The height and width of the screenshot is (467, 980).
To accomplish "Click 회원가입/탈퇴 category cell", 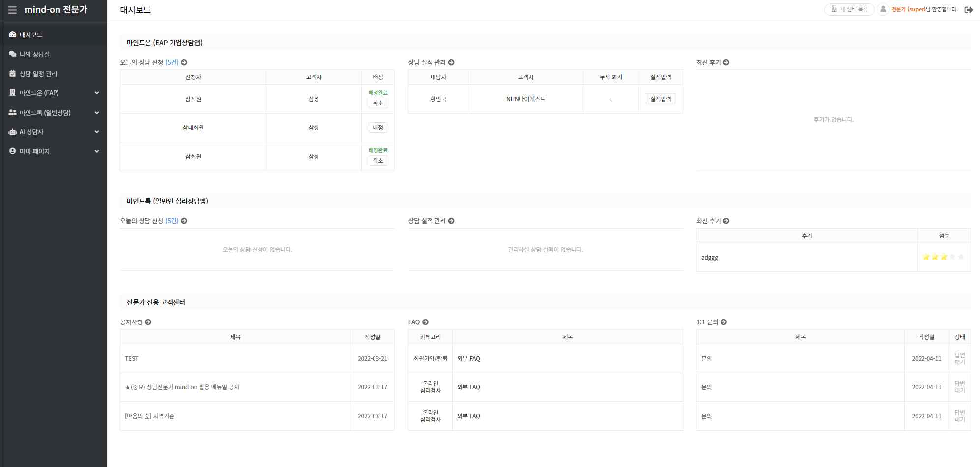I will coord(431,359).
